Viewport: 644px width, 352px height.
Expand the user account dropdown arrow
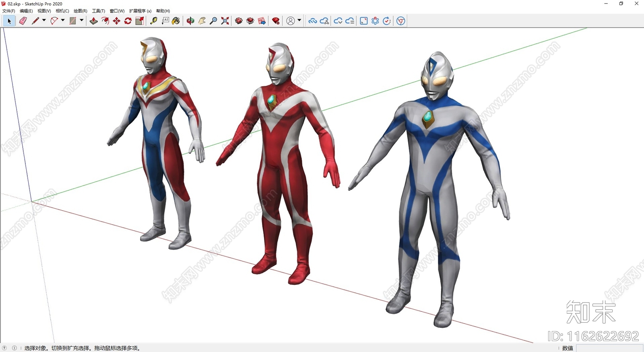click(299, 20)
